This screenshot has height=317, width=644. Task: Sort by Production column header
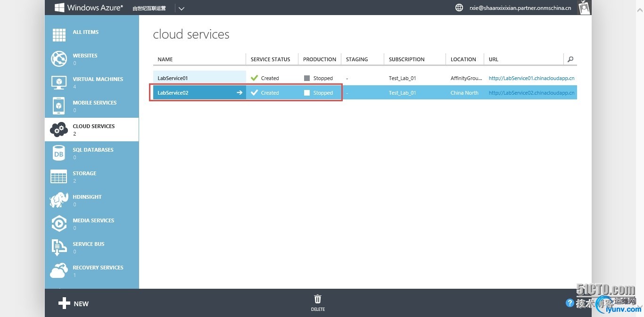320,59
